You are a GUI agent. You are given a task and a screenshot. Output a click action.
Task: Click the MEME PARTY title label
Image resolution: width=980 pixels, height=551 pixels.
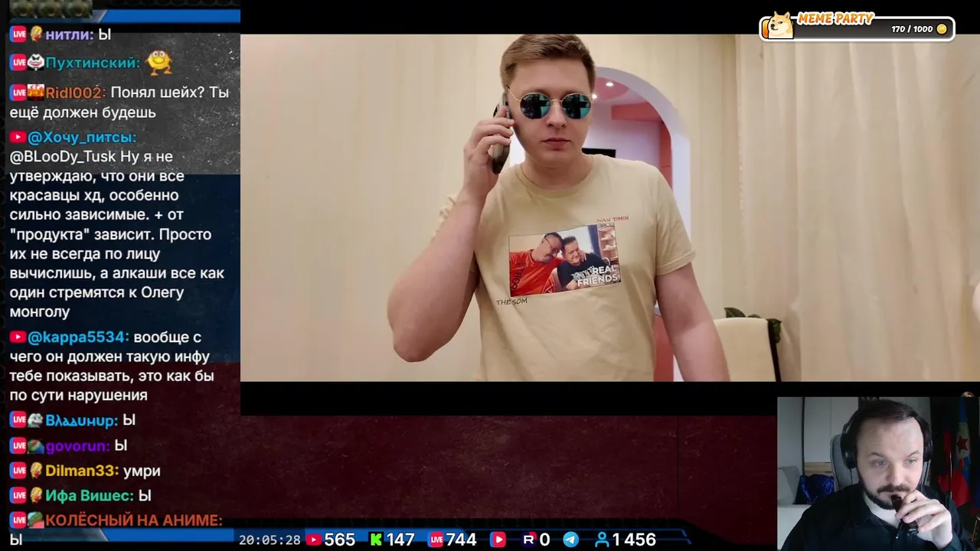[x=835, y=18]
